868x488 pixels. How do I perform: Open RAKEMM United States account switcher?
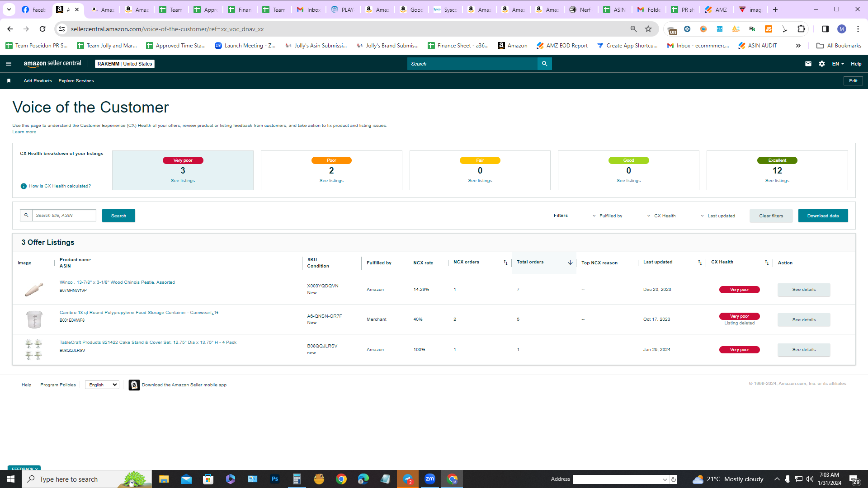(x=125, y=64)
